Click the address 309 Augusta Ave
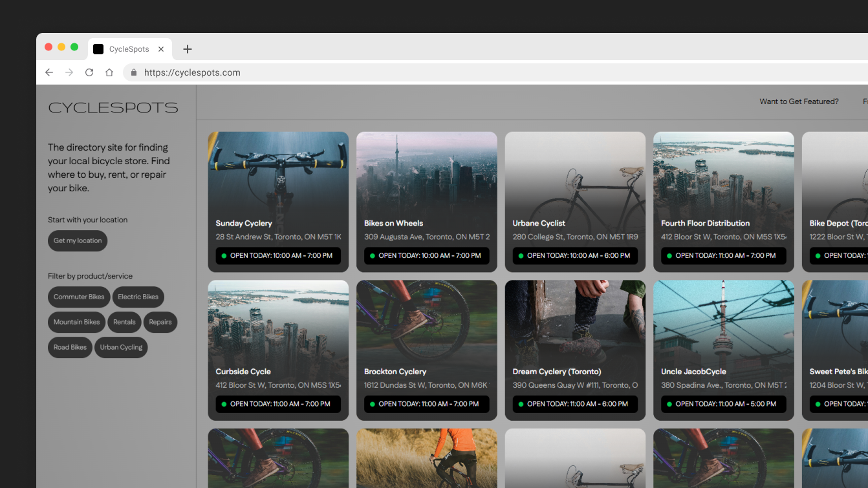 click(427, 237)
